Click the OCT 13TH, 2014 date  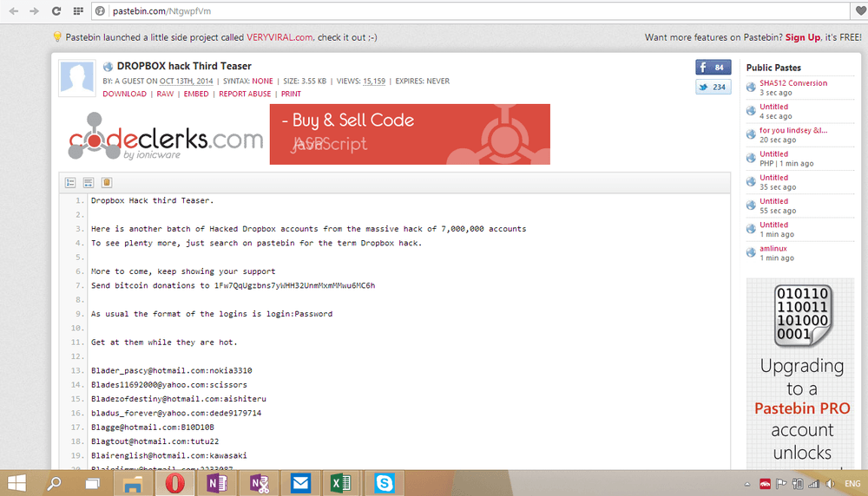[x=186, y=82]
